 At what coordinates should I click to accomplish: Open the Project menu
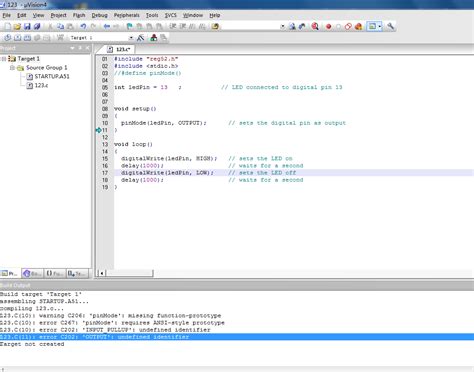(x=58, y=15)
